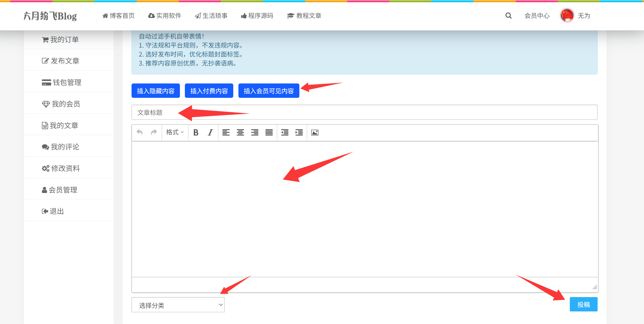Open the insert image tool
Viewport: 644px width, 324px height.
click(x=315, y=132)
